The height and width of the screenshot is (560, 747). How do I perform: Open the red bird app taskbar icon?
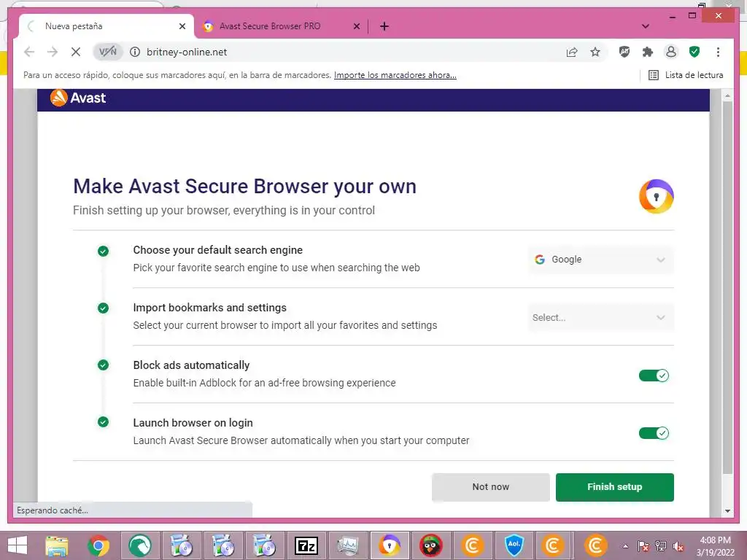click(x=431, y=545)
